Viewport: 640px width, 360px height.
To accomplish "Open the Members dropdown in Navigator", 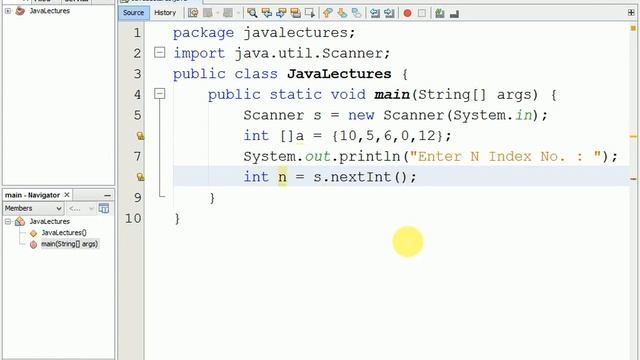I will [33, 208].
